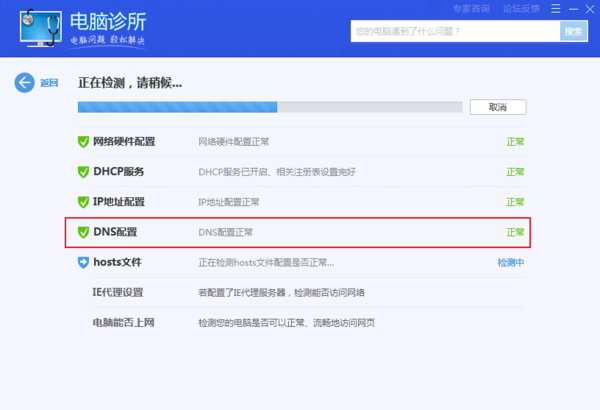
Task: Click the green shield beside 网络硬件配置
Action: tap(84, 142)
